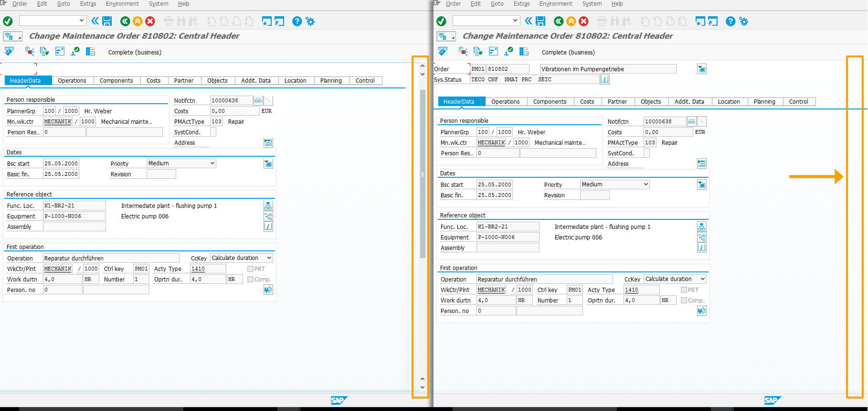Click green Enter checkmark in left window
This screenshot has height=411, width=868.
click(x=8, y=21)
